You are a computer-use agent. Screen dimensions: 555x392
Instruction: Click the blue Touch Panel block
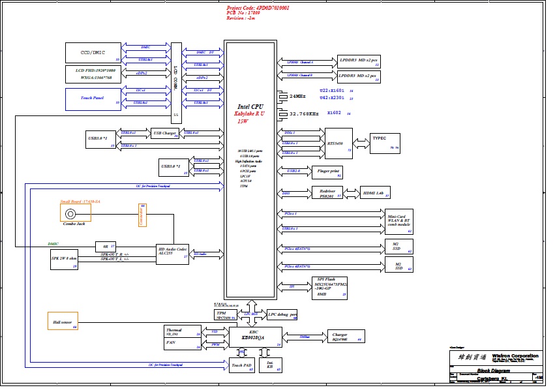pyautogui.click(x=93, y=99)
